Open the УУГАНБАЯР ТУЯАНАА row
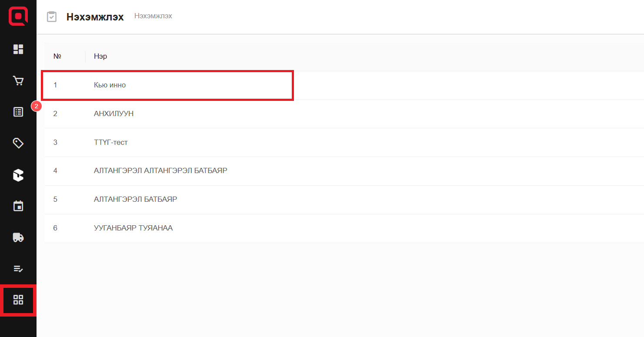 (133, 228)
